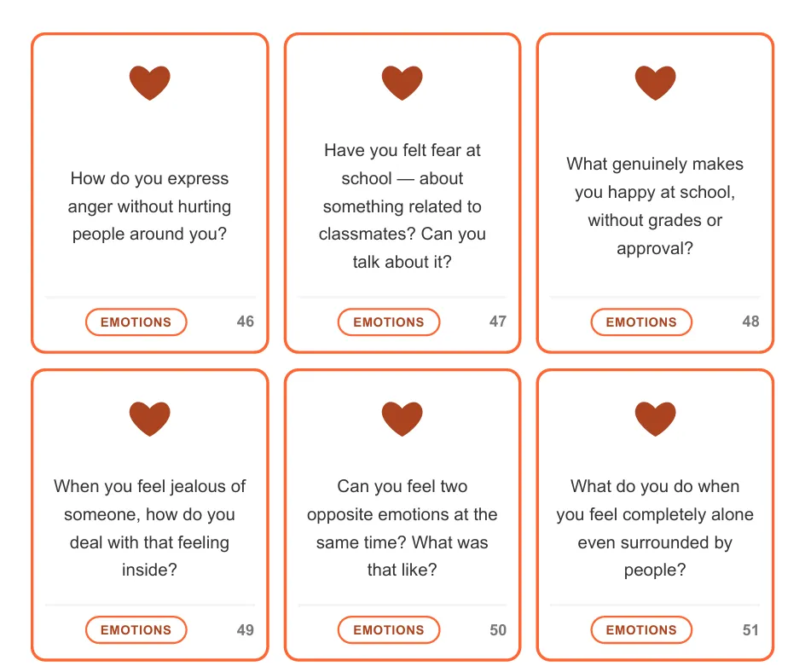Click the heart on the feeling alone card
The height and width of the screenshot is (672, 805).
tap(655, 419)
